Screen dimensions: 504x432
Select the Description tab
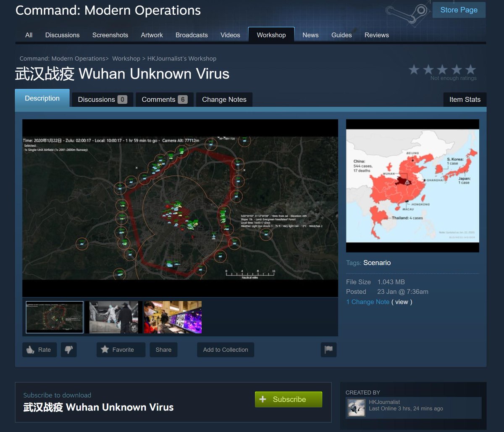coord(42,98)
